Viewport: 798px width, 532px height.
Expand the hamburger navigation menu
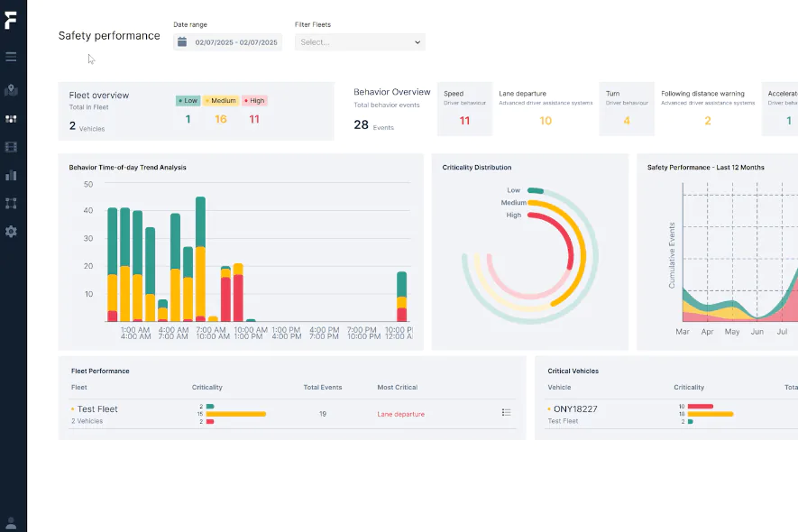click(x=11, y=57)
